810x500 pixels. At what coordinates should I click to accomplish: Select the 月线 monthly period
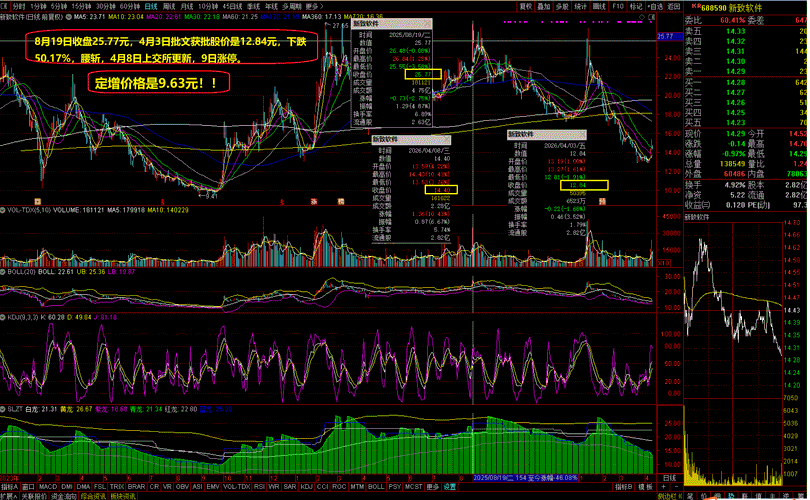click(x=186, y=7)
